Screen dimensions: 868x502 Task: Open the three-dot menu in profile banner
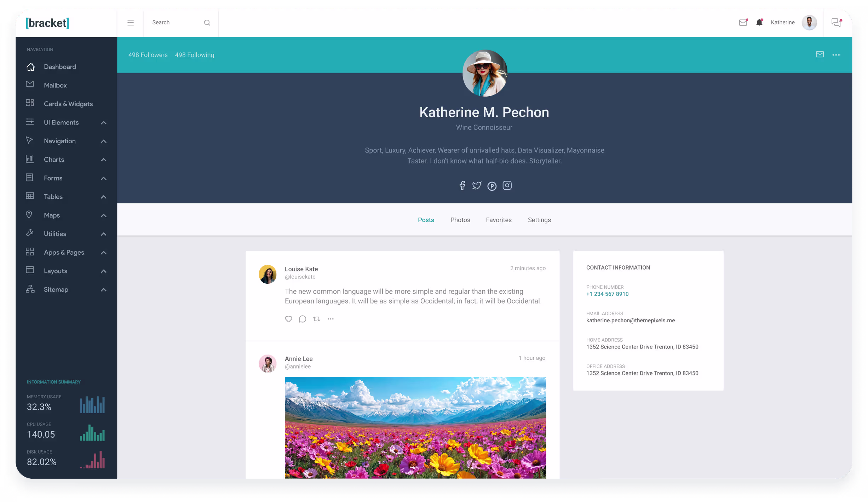[x=836, y=54]
